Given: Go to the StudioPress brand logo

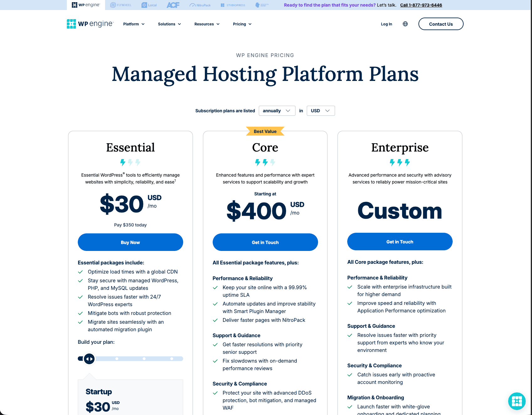Looking at the screenshot, I should (x=233, y=5).
